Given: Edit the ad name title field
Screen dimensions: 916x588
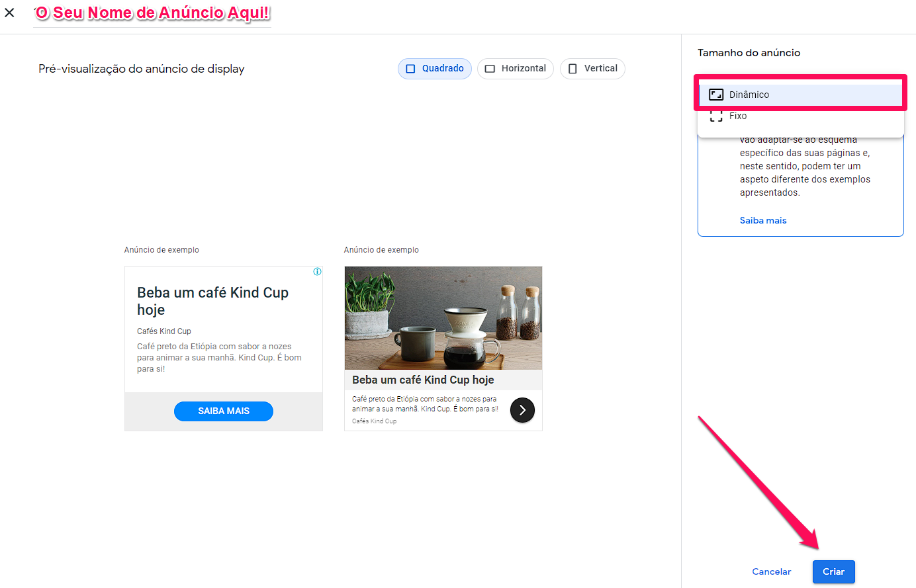Looking at the screenshot, I should [152, 13].
